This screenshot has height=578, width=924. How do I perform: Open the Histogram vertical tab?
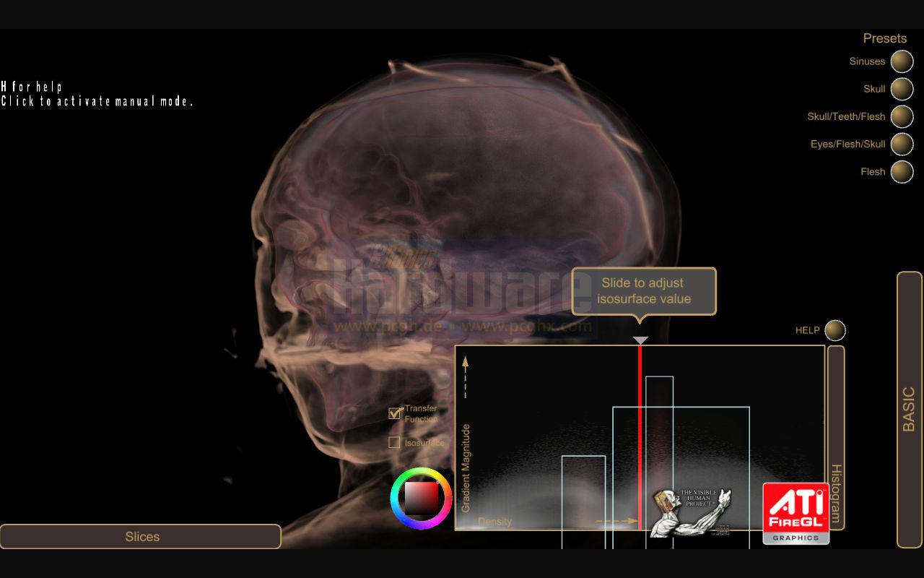pos(836,437)
